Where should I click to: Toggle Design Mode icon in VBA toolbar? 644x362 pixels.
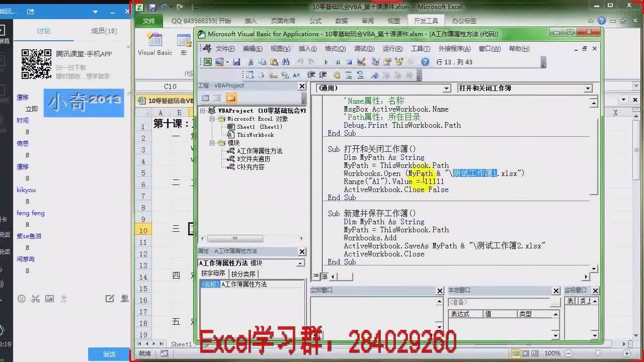[x=361, y=62]
